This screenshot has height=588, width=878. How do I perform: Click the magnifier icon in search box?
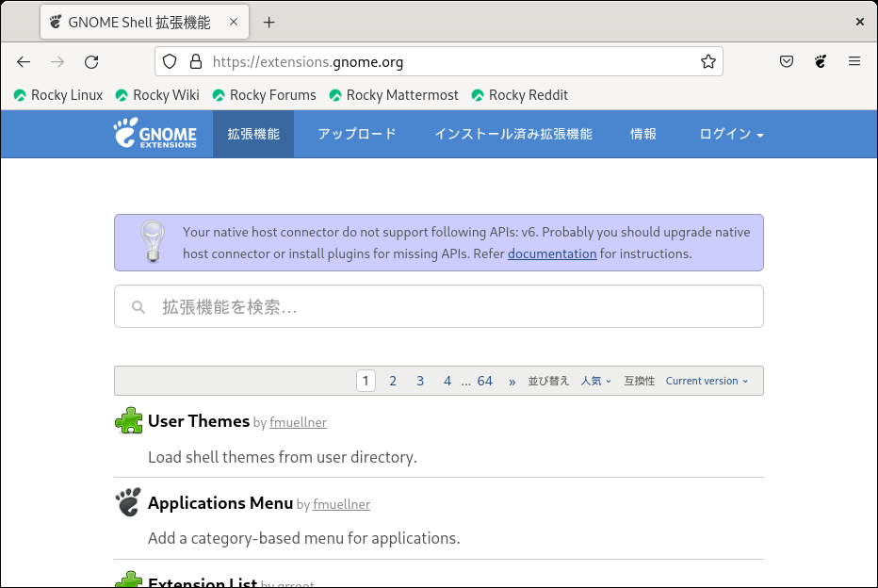pyautogui.click(x=138, y=307)
